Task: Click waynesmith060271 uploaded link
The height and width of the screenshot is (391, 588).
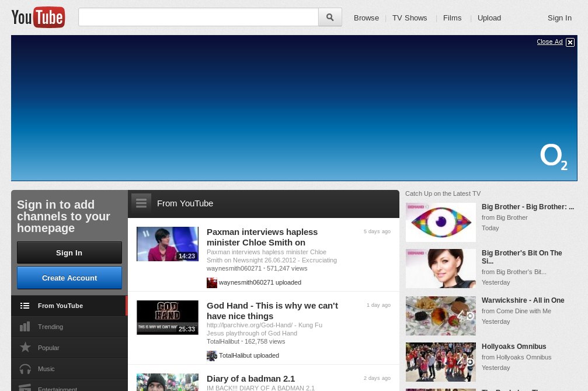Action: pos(260,282)
